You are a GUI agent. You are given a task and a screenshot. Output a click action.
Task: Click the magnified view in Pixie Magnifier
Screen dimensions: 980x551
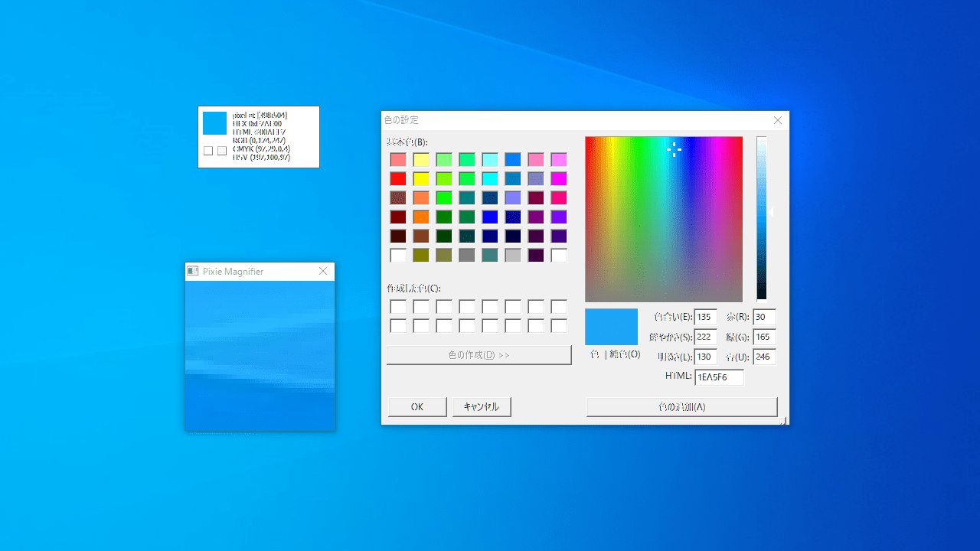[x=260, y=355]
